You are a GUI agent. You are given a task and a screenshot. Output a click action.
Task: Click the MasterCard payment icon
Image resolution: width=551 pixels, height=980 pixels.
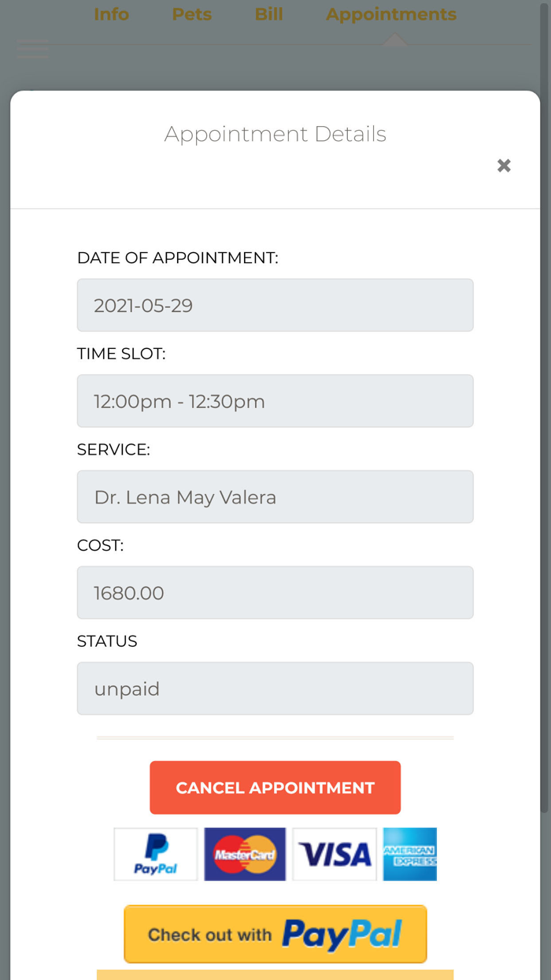click(245, 854)
